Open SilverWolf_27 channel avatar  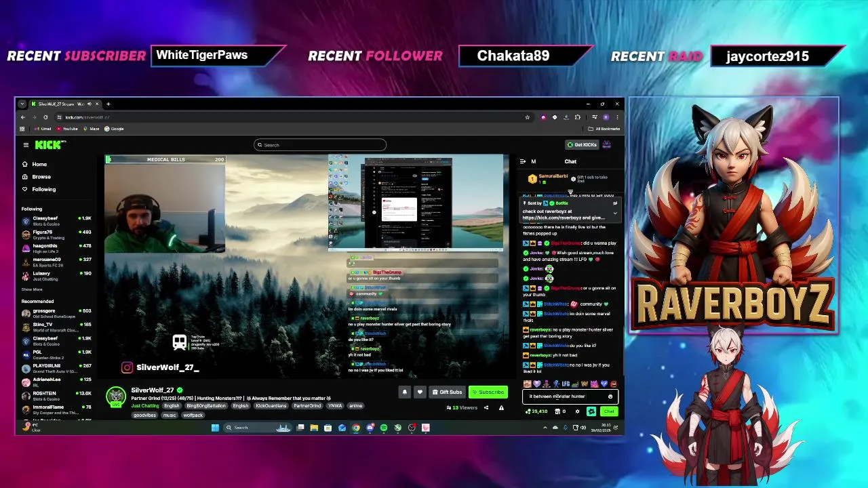(116, 396)
